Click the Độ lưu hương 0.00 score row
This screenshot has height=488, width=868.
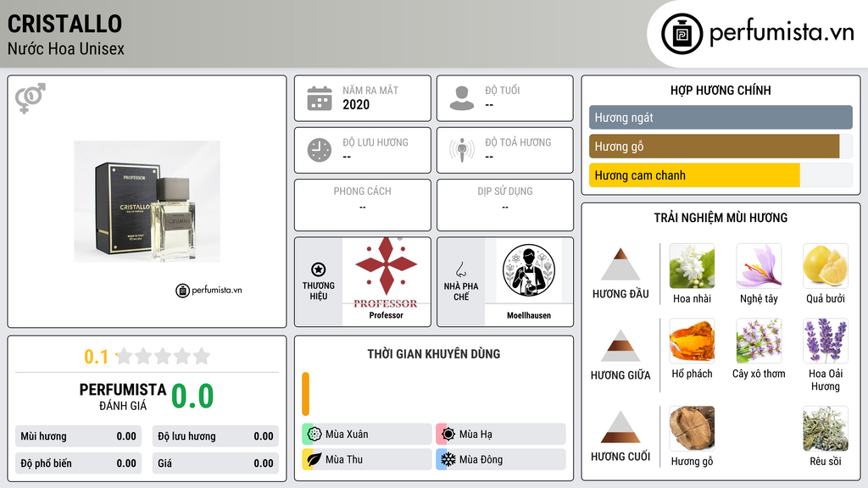(215, 436)
